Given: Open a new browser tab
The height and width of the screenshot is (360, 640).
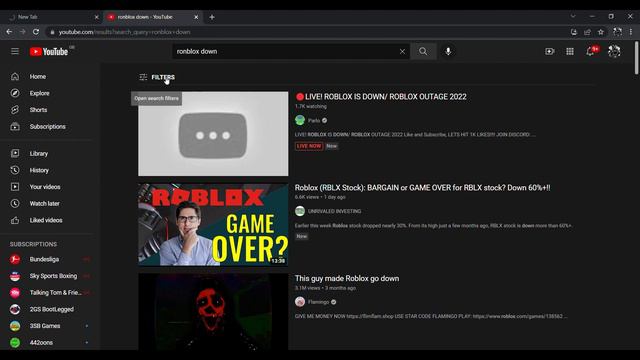Looking at the screenshot, I should tap(212, 17).
